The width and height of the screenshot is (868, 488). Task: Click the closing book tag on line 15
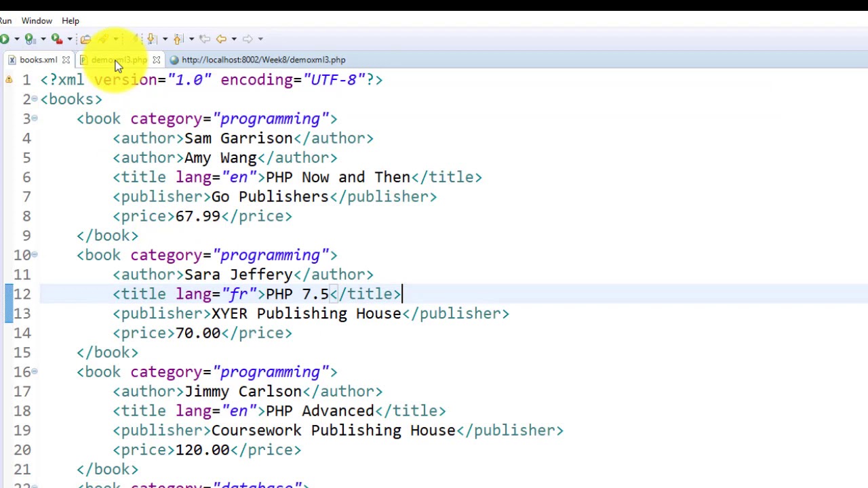(x=107, y=352)
